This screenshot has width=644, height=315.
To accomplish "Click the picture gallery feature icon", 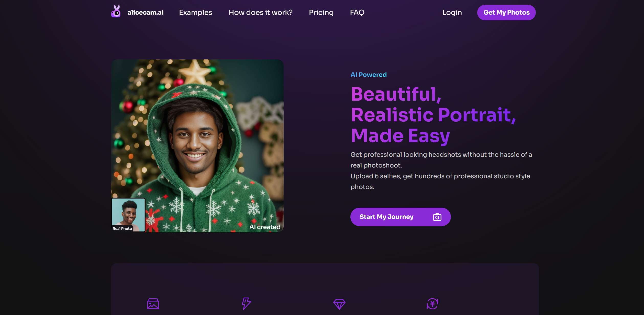I will click(x=153, y=304).
